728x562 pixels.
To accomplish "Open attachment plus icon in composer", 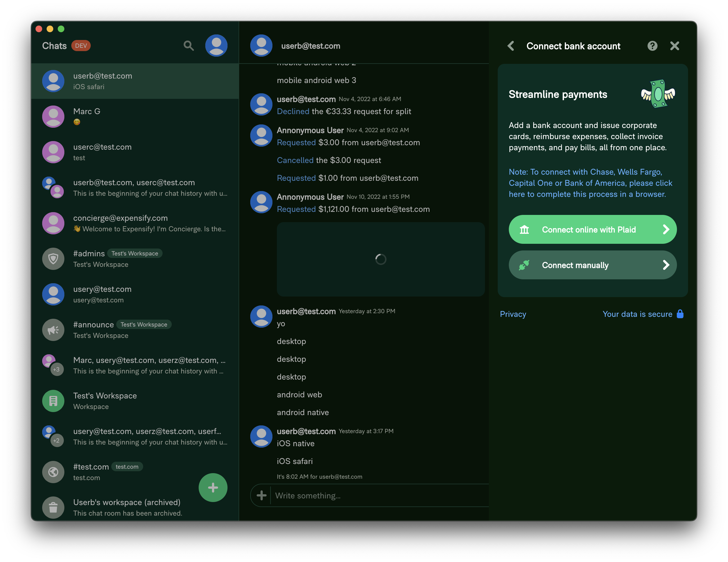I will [261, 495].
